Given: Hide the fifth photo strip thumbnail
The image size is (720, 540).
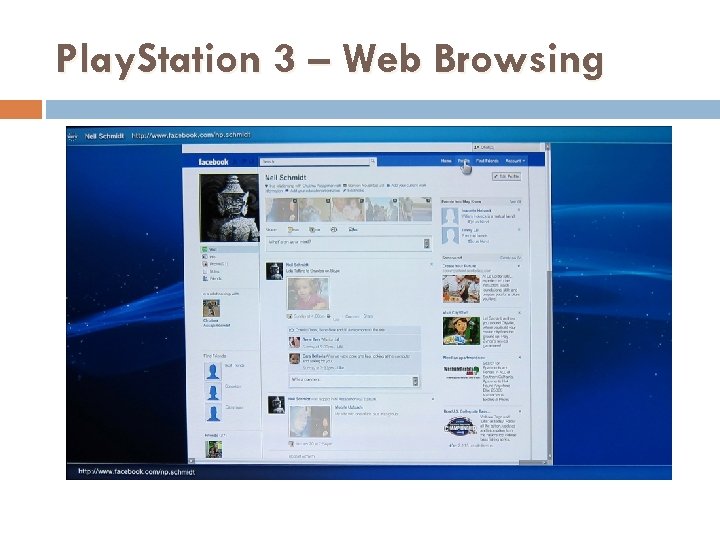Looking at the screenshot, I should click(428, 201).
